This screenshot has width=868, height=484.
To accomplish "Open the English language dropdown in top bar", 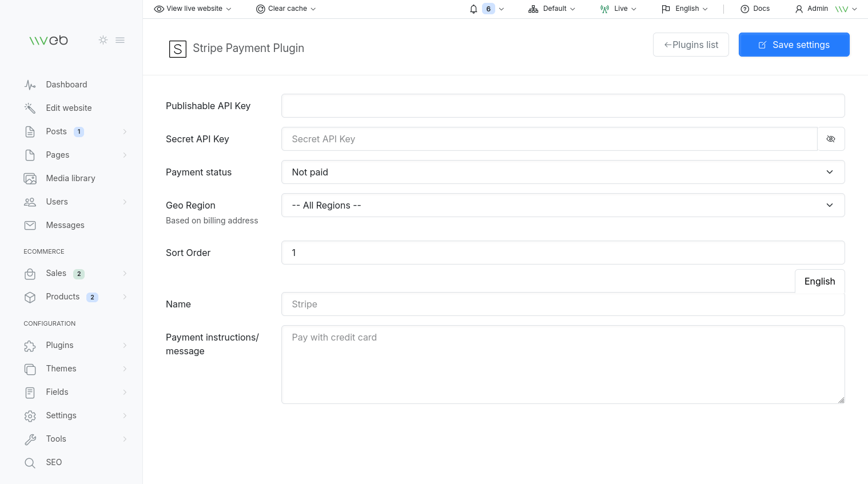I will click(684, 9).
